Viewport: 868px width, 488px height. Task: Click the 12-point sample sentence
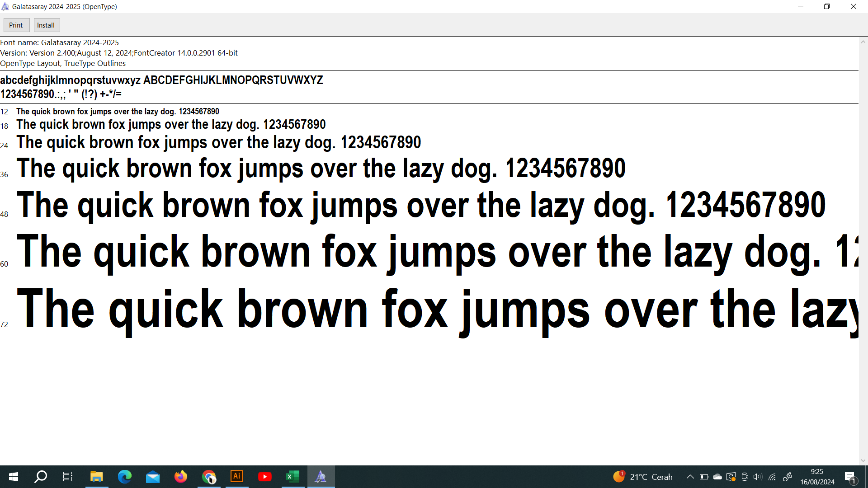118,112
